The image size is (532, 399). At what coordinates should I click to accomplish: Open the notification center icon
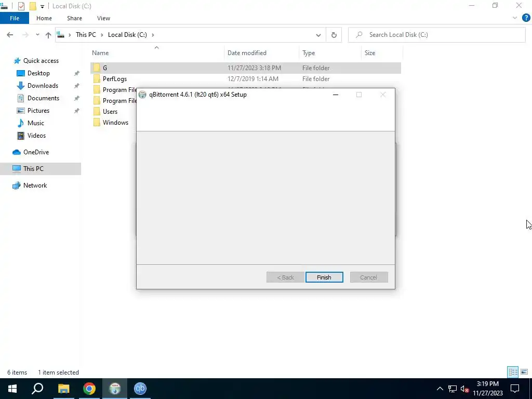pyautogui.click(x=515, y=389)
